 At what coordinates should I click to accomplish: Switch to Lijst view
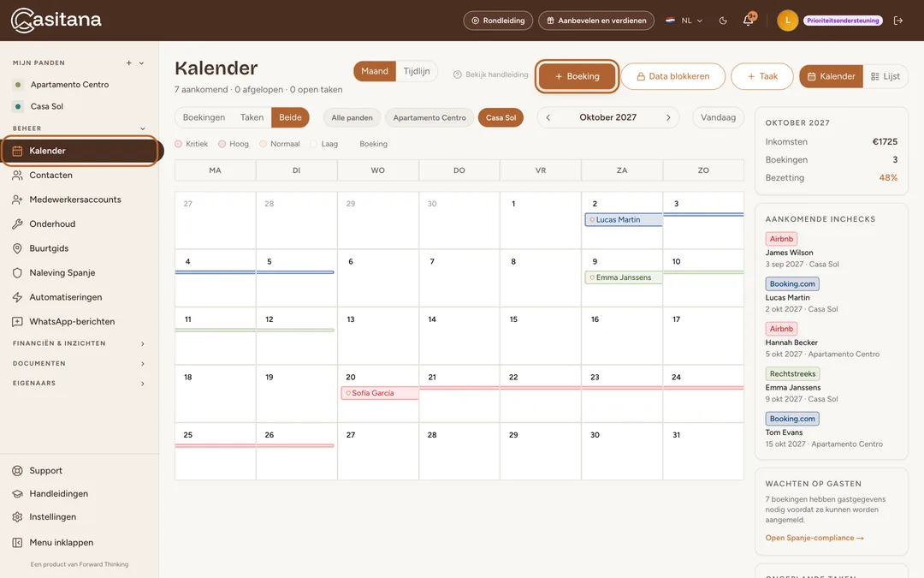tap(885, 77)
